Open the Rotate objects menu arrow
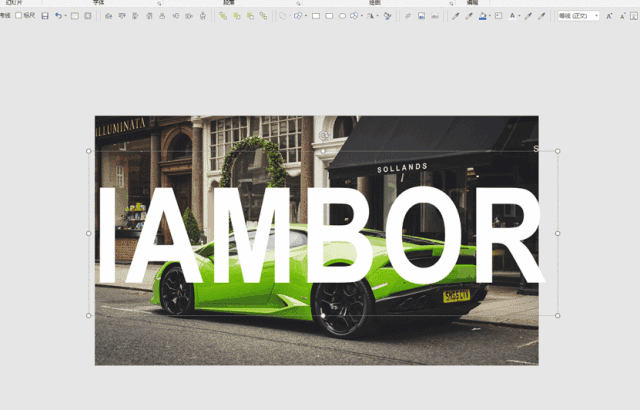 (377, 16)
